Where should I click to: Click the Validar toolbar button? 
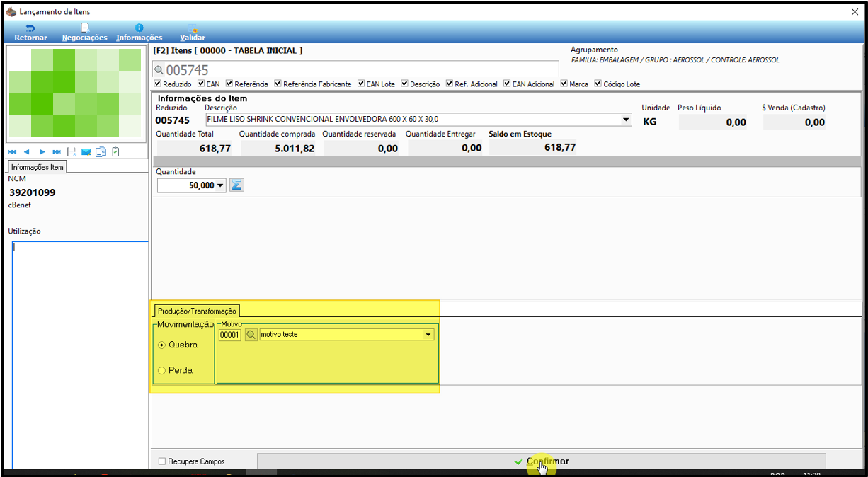tap(193, 33)
